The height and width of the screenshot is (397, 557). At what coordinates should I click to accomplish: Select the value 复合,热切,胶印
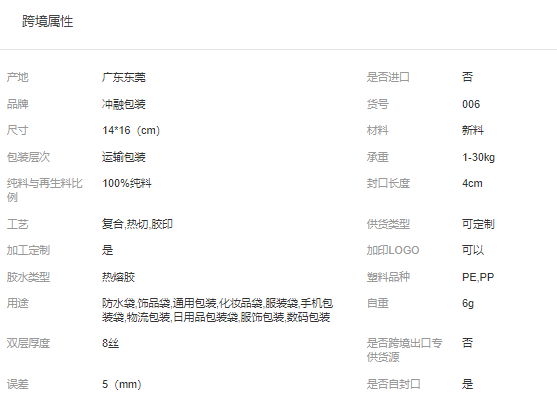click(137, 224)
